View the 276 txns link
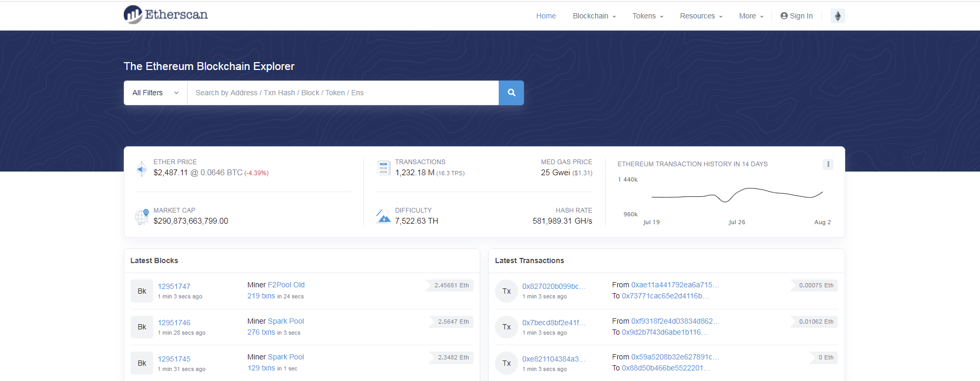980x381 pixels. (x=261, y=332)
